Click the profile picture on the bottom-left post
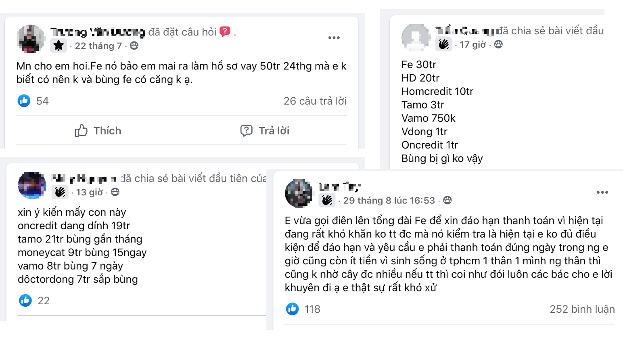623x364 pixels. (x=32, y=186)
